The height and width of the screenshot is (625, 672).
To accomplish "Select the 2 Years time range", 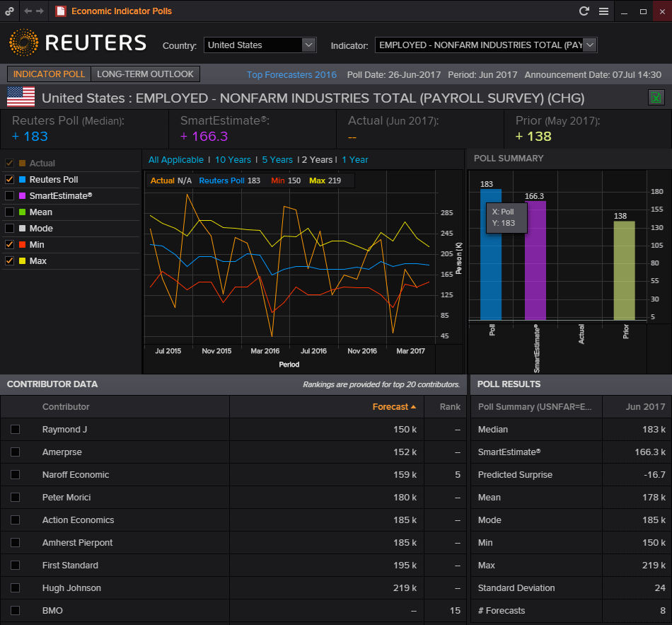I will [x=317, y=159].
